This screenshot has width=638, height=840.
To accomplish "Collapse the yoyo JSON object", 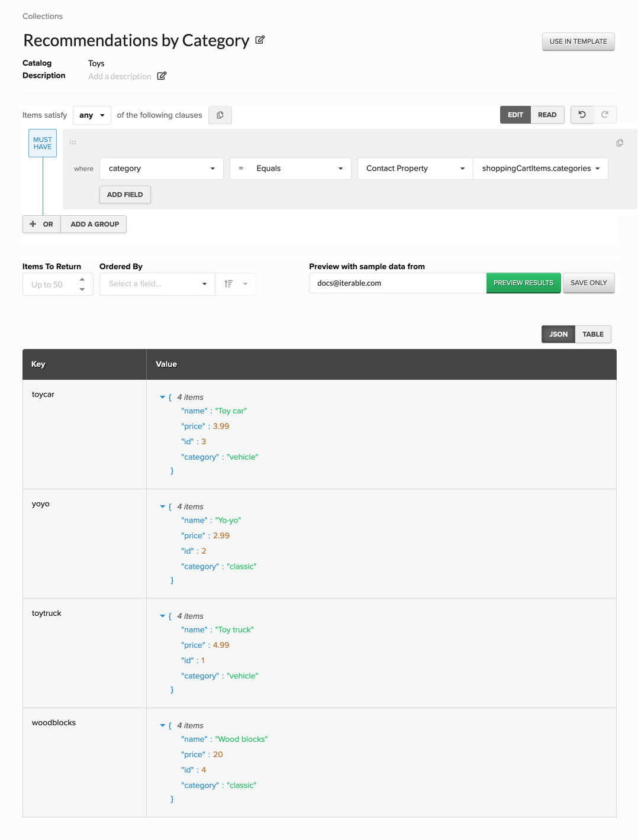I will (163, 506).
